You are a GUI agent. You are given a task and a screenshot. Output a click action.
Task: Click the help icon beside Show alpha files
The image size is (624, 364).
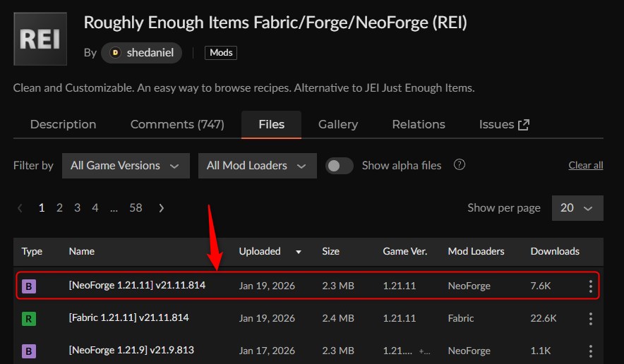[x=460, y=165]
